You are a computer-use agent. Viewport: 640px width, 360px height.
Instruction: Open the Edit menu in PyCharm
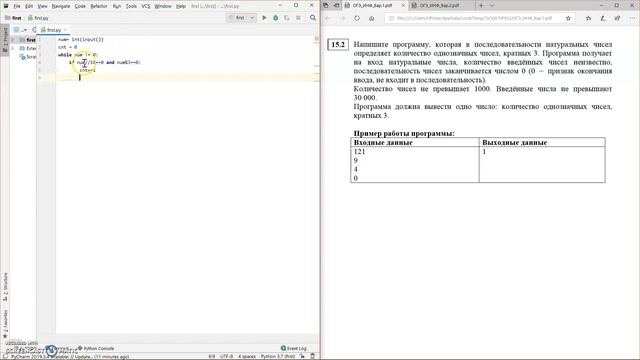[x=29, y=6]
